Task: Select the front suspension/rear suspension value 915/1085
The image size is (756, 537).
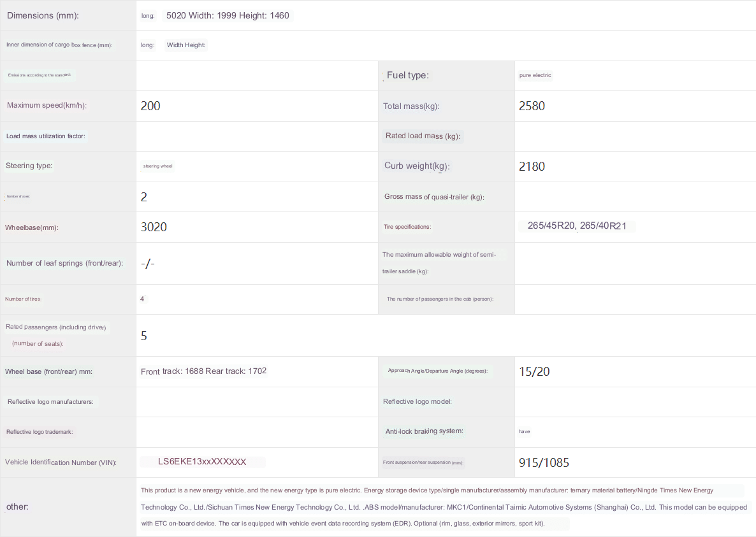Action: pyautogui.click(x=544, y=463)
